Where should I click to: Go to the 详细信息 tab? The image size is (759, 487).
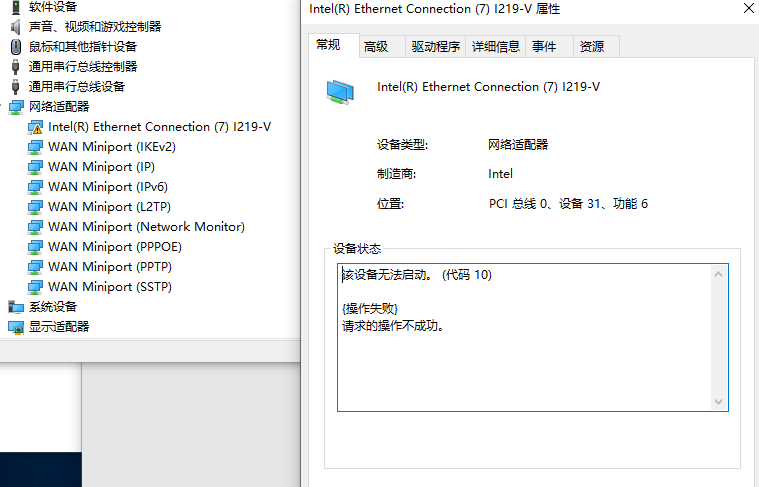pos(496,46)
